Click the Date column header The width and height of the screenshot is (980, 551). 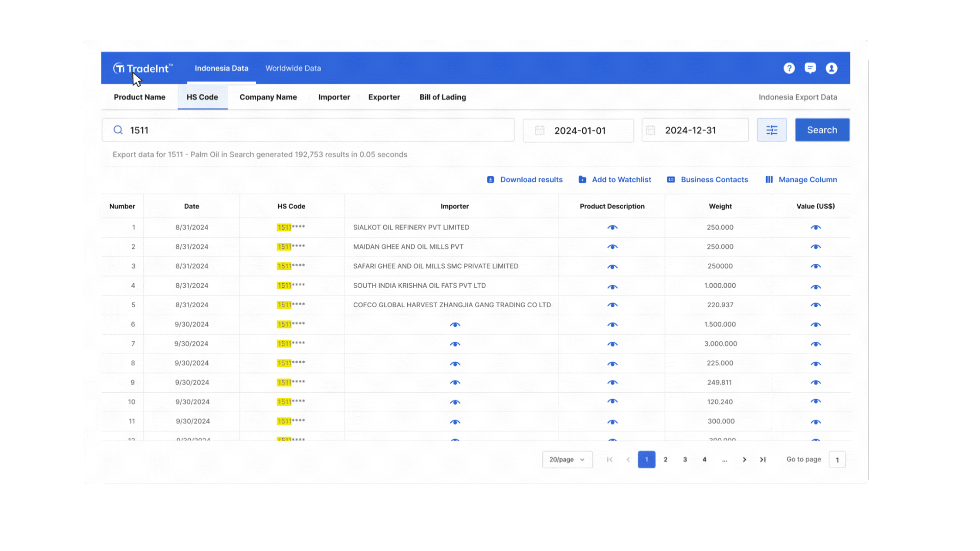(191, 207)
